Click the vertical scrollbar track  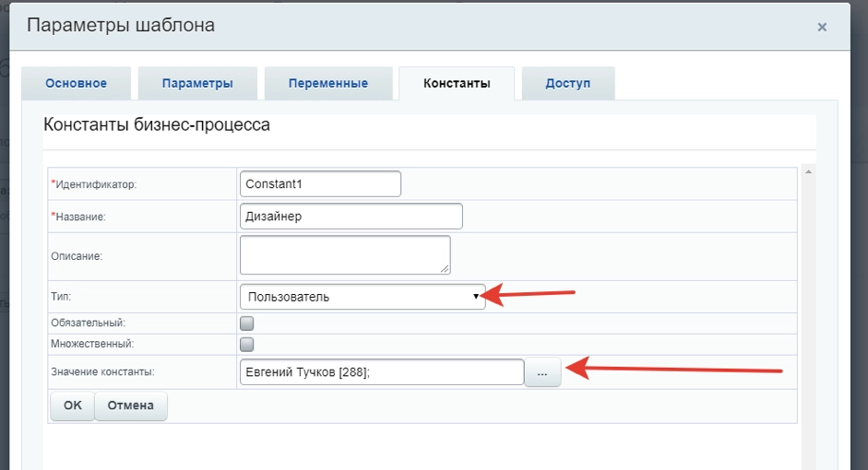point(809,323)
